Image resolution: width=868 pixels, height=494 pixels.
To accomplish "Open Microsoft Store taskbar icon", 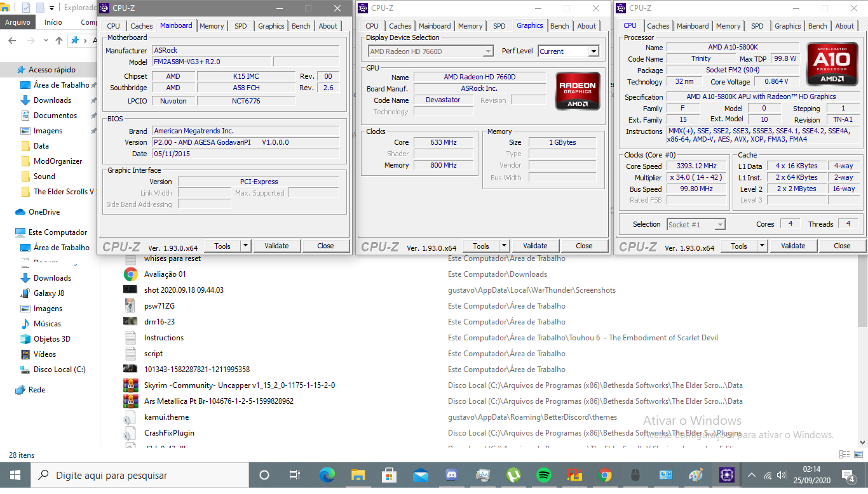I will tap(389, 475).
